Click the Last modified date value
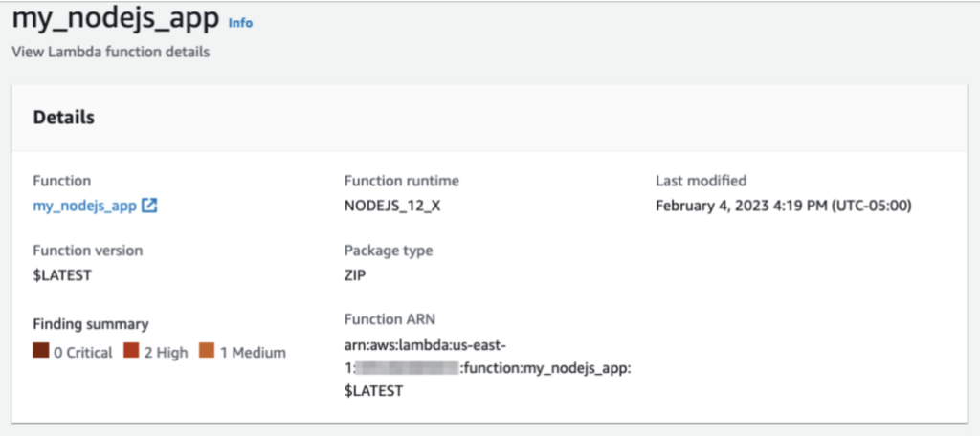Screen dimensions: 980x436 point(784,206)
